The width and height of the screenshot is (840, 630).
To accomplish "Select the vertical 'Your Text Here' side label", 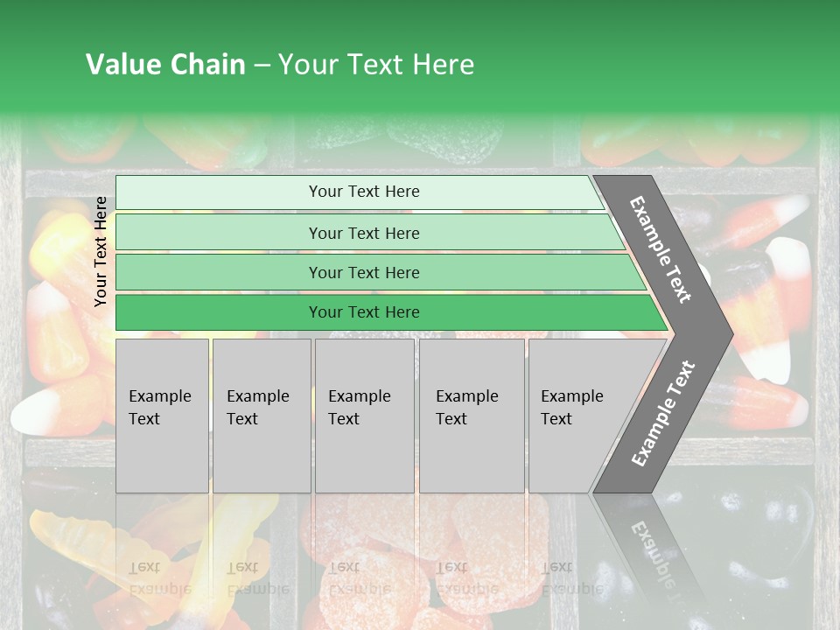I will click(100, 251).
